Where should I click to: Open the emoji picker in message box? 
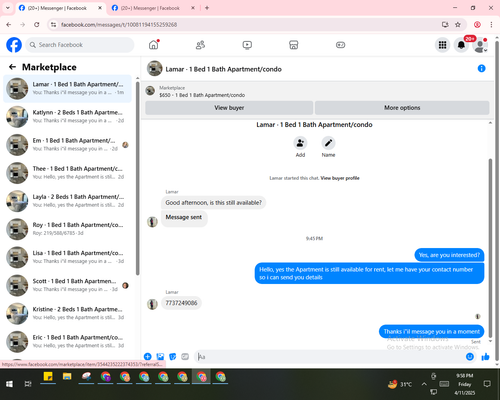pos(470,357)
